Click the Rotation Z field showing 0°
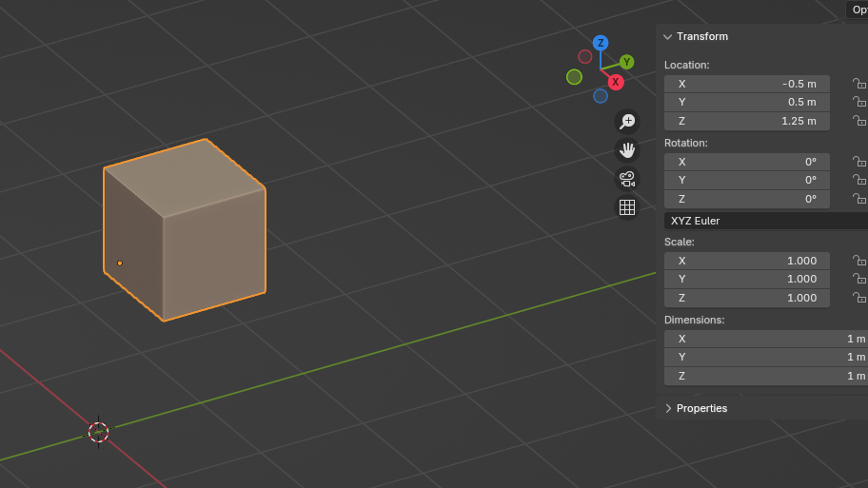Image resolution: width=868 pixels, height=488 pixels. point(746,199)
